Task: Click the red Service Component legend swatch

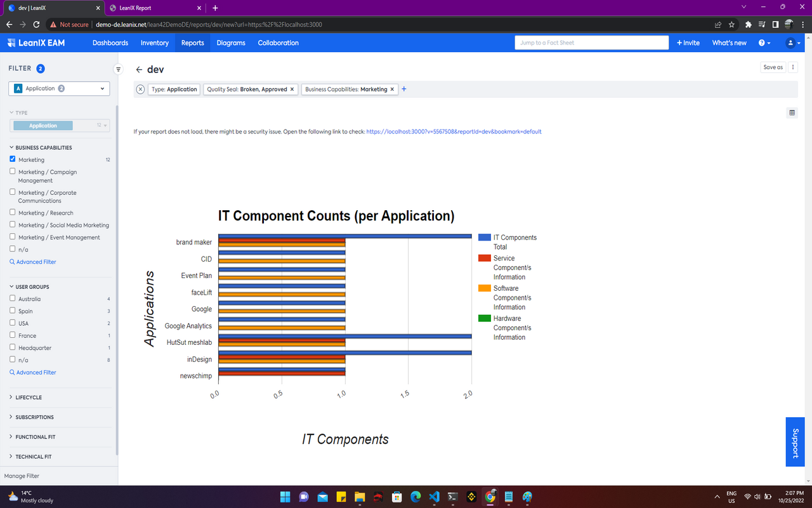Action: pos(485,258)
